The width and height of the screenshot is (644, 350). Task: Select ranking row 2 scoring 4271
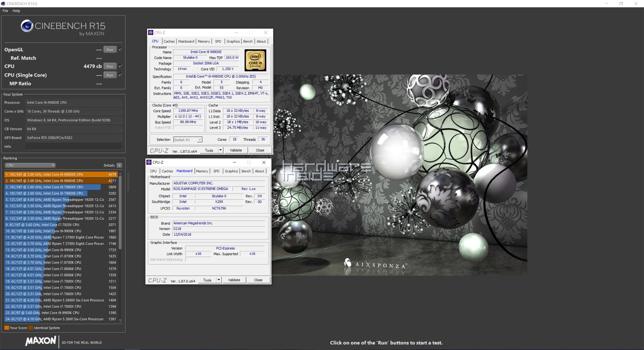(x=61, y=181)
